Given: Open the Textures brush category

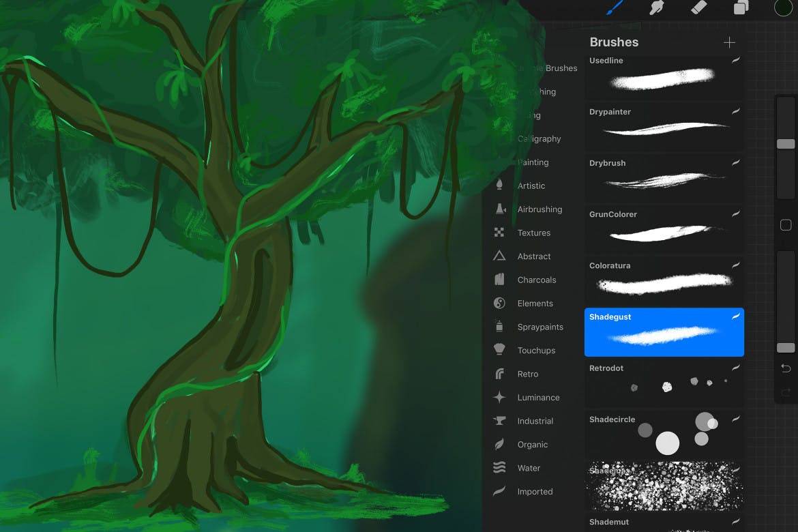Looking at the screenshot, I should 533,233.
